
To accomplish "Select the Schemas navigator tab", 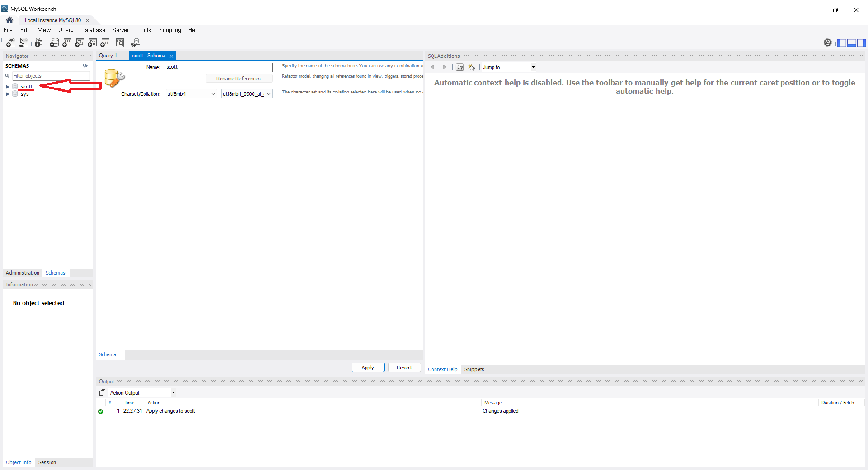I will (x=56, y=273).
